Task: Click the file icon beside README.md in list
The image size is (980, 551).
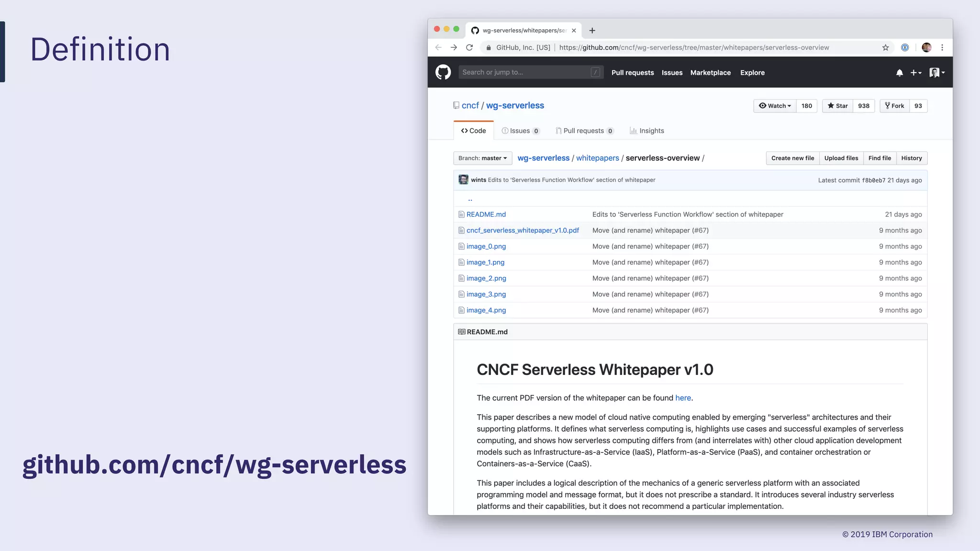Action: [x=461, y=214]
